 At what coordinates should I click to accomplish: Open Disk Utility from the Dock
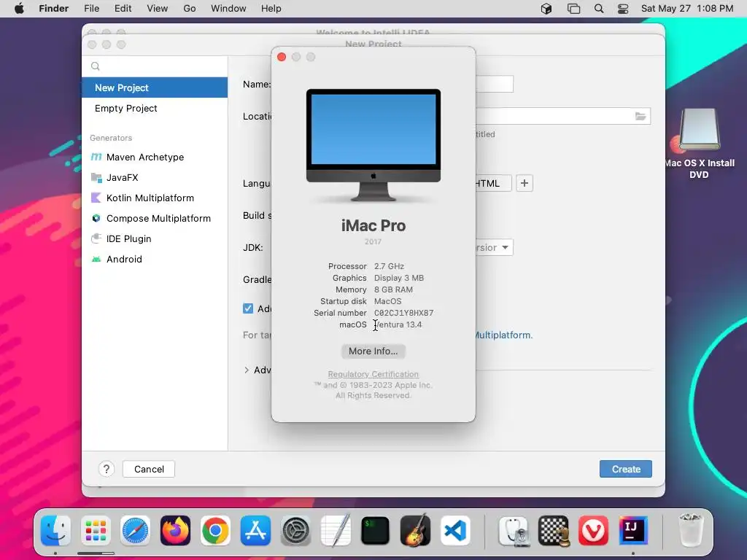514,531
